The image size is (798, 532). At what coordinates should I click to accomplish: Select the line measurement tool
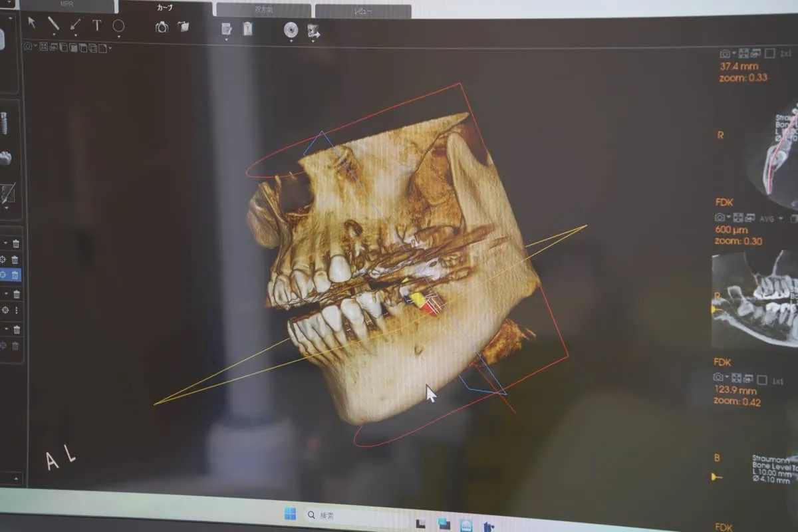point(53,23)
